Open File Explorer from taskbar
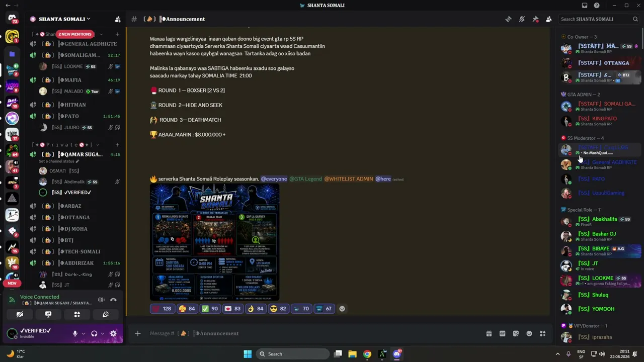The height and width of the screenshot is (362, 644). pos(352,354)
